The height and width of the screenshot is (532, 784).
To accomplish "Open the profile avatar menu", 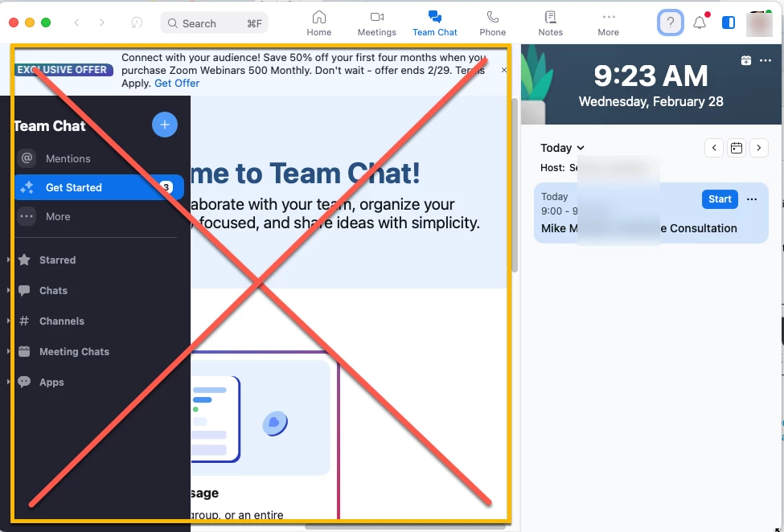I will click(759, 23).
